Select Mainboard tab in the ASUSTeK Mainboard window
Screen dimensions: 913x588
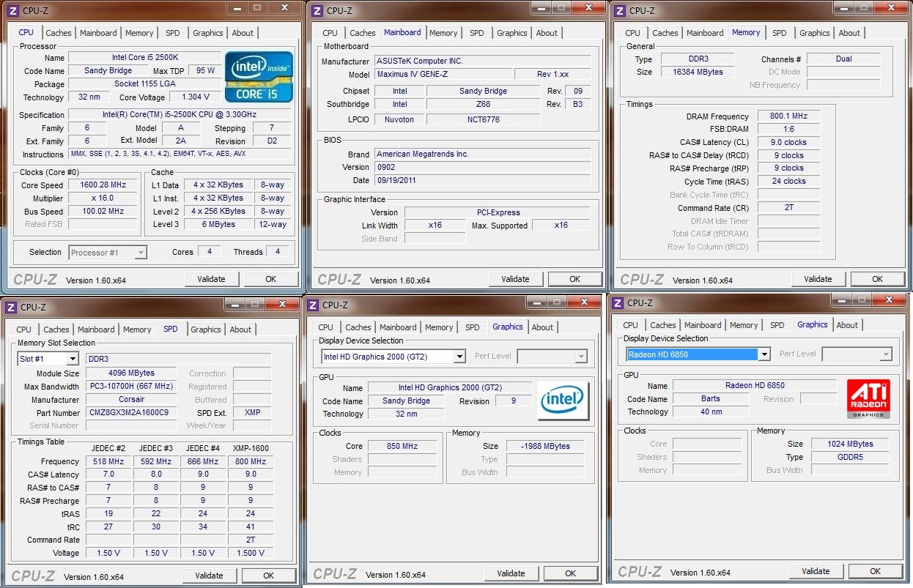[x=402, y=32]
